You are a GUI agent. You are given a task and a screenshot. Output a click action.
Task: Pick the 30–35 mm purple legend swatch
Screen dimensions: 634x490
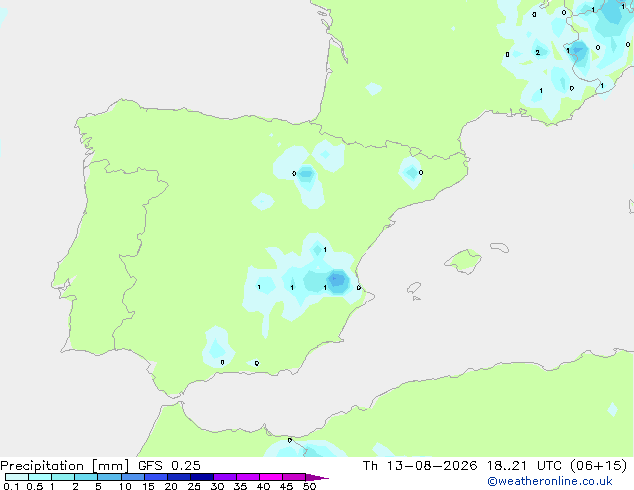225,477
